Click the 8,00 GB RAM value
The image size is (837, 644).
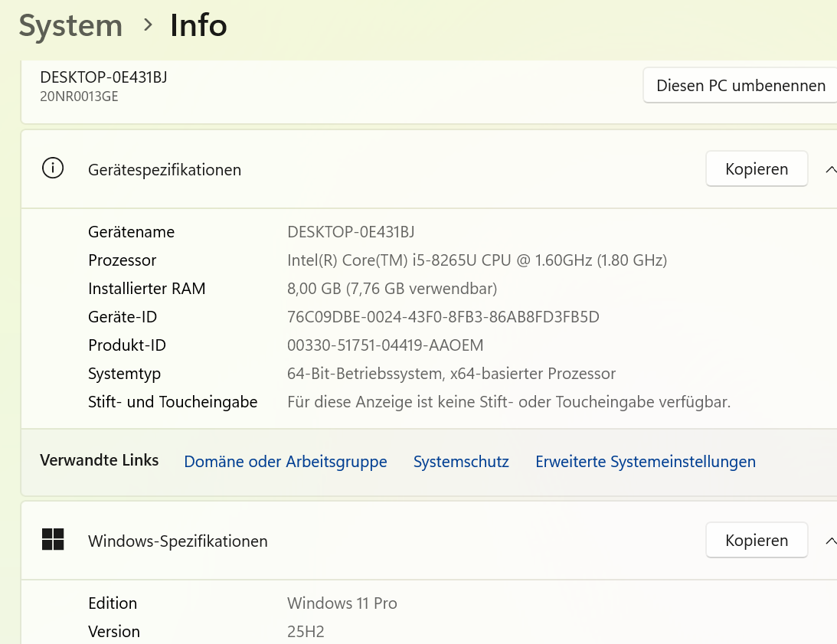point(392,289)
